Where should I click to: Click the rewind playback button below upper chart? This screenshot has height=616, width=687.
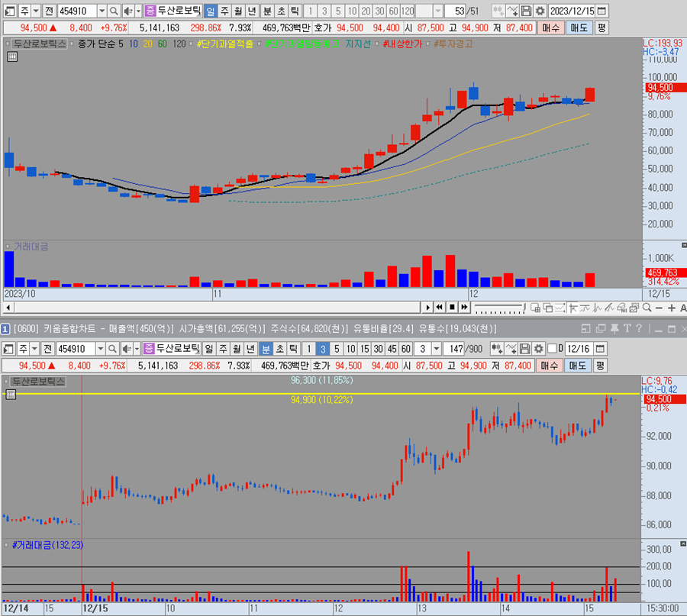pos(440,308)
